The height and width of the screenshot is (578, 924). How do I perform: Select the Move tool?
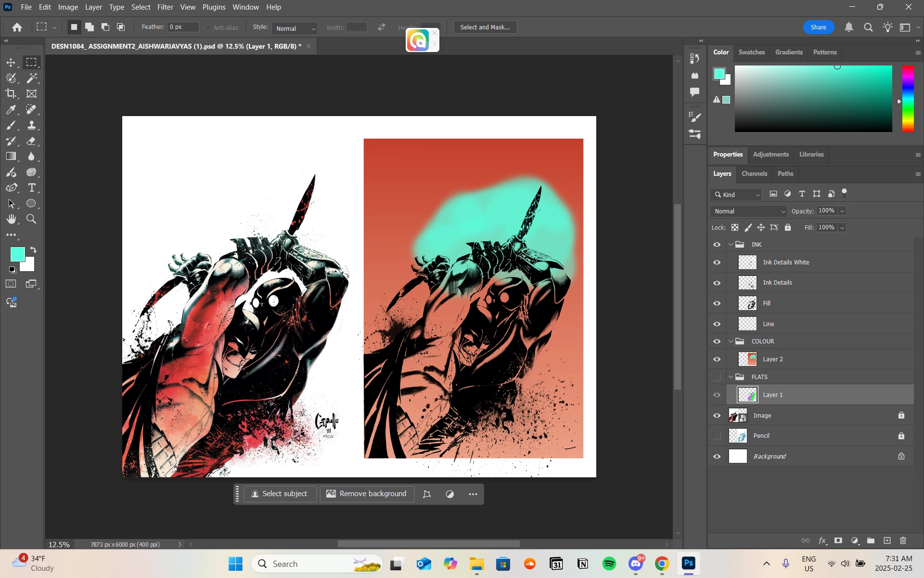pos(11,63)
